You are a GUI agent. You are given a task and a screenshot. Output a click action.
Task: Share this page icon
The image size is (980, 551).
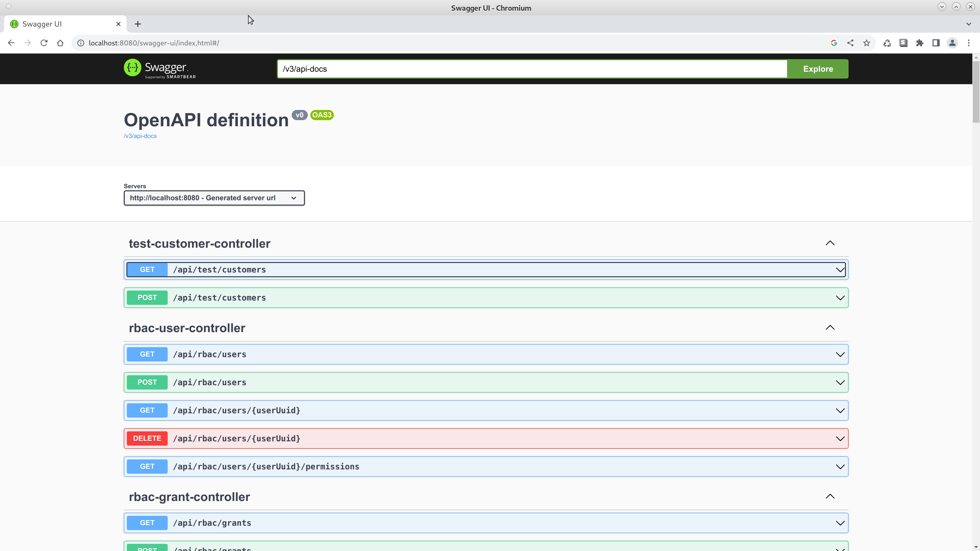click(x=850, y=43)
